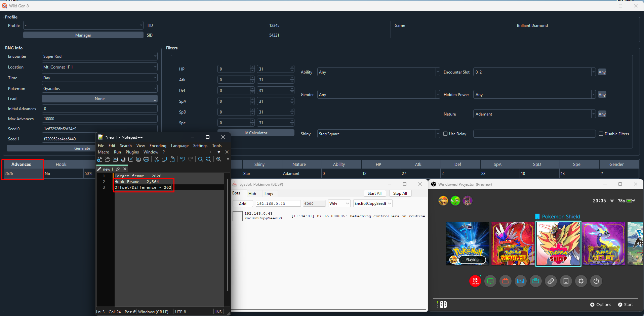The image size is (644, 316).
Task: Switch to the Logs tab in SysBot
Action: click(269, 194)
